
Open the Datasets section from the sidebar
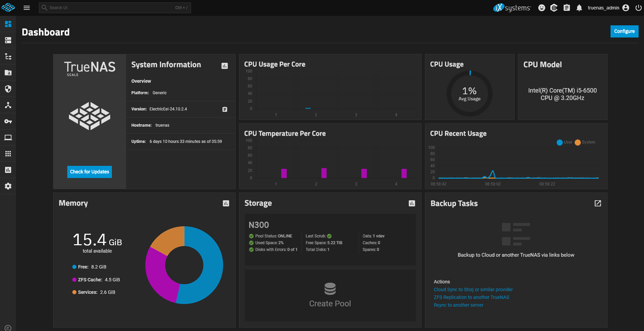[x=8, y=56]
